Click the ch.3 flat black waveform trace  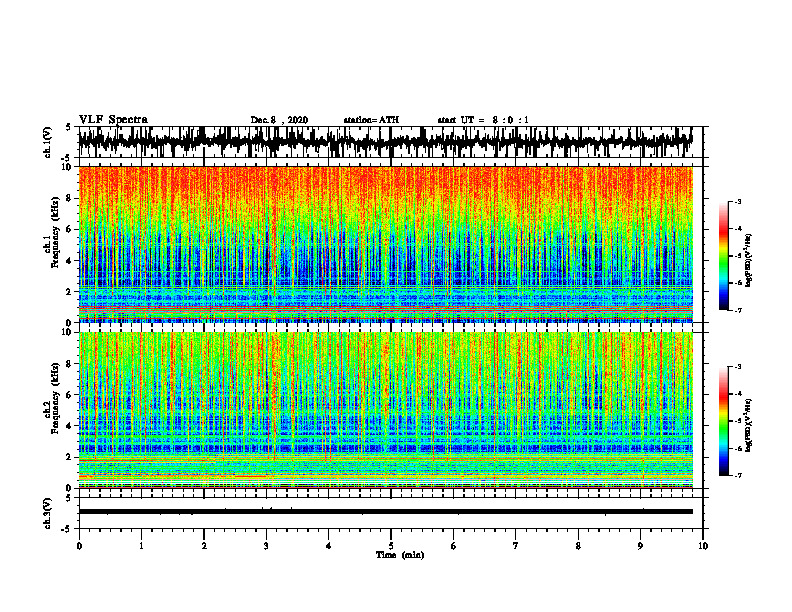[x=385, y=512]
